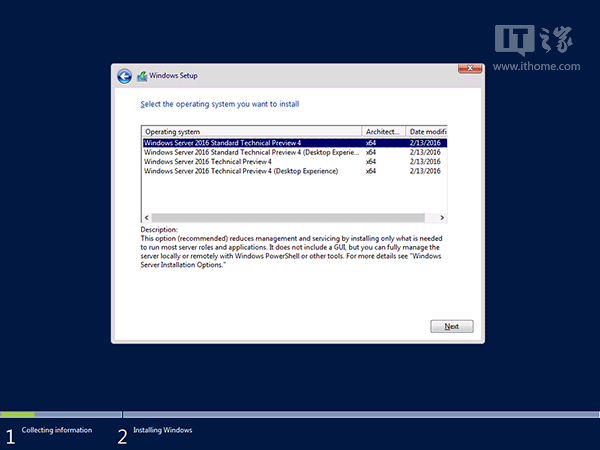The width and height of the screenshot is (600, 450).
Task: Go back with the blue arrow button
Action: [x=124, y=76]
